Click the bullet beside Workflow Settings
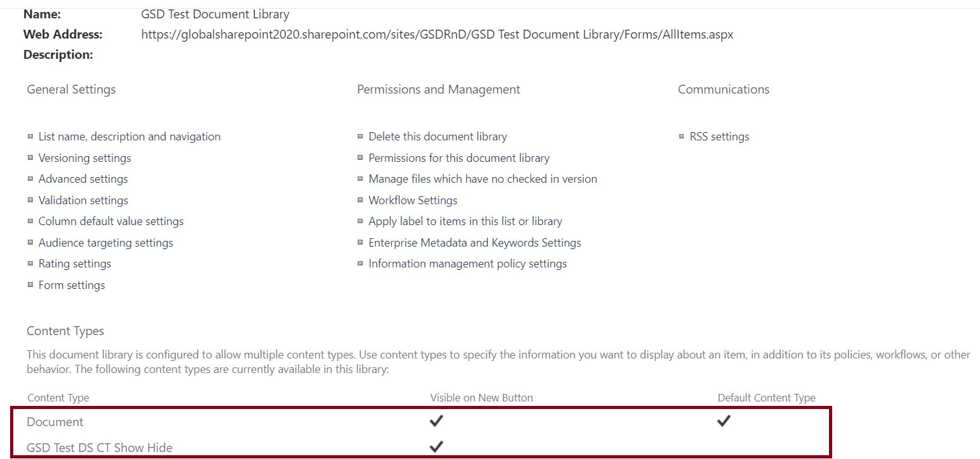The width and height of the screenshot is (980, 459). click(x=360, y=200)
